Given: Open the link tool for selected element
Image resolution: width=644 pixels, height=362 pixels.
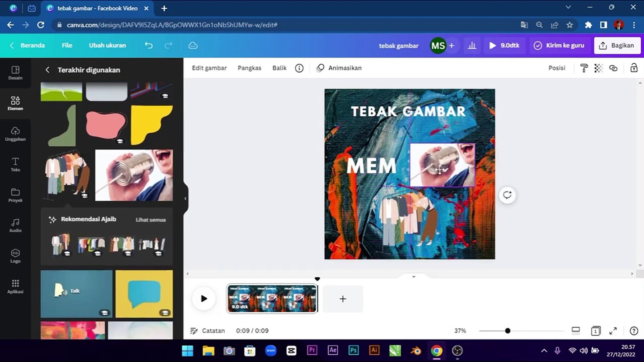Looking at the screenshot, I should pyautogui.click(x=614, y=68).
